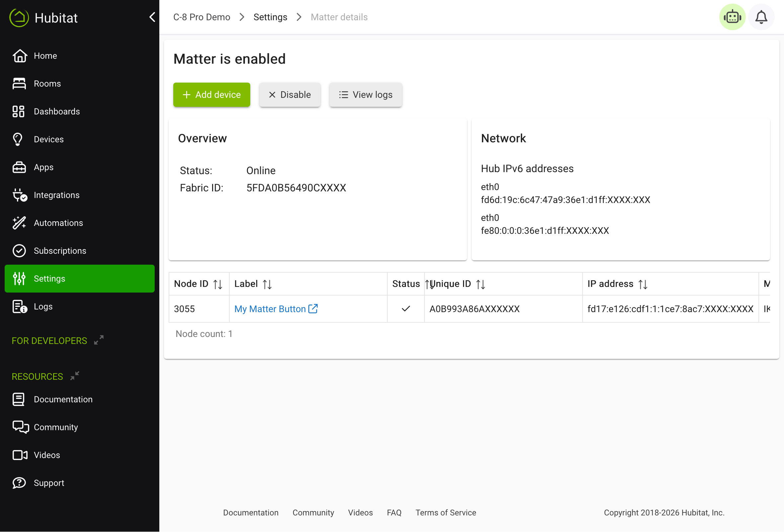The width and height of the screenshot is (784, 532).
Task: Go to Home in sidebar
Action: coord(80,56)
